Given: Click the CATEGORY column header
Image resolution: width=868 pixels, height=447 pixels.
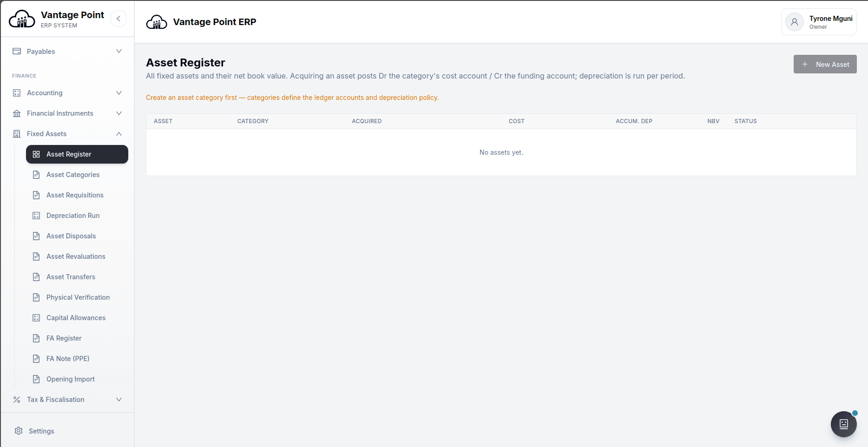Looking at the screenshot, I should tap(253, 121).
